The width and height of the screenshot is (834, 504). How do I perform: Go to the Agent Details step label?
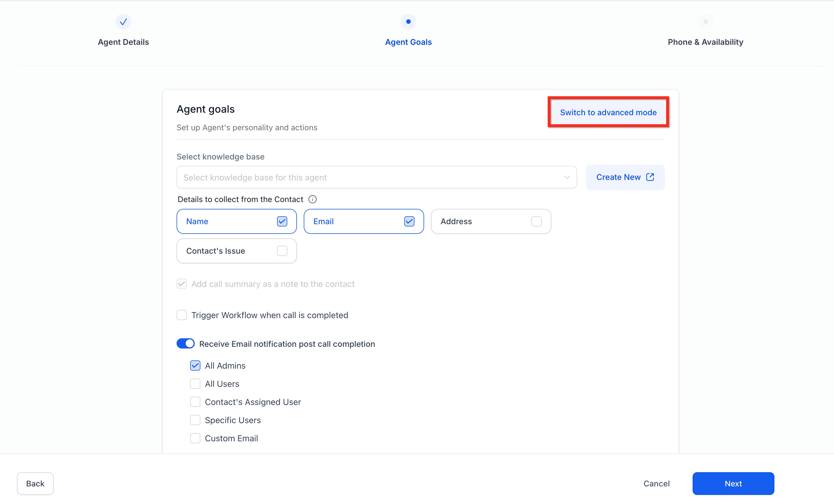pyautogui.click(x=123, y=42)
